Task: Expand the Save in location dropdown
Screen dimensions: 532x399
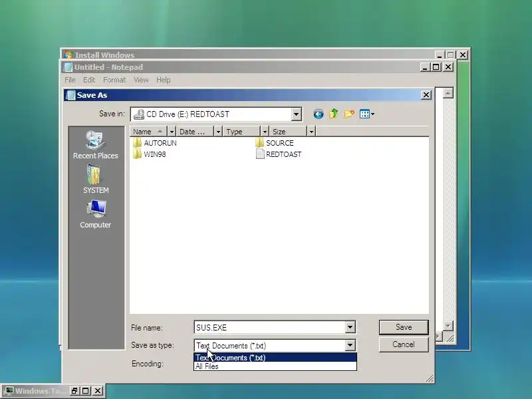Action: [296, 114]
